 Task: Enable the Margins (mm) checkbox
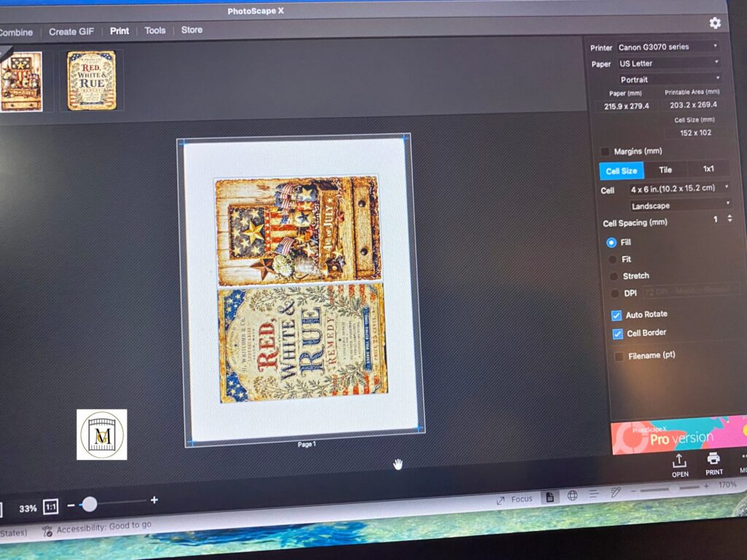click(605, 152)
